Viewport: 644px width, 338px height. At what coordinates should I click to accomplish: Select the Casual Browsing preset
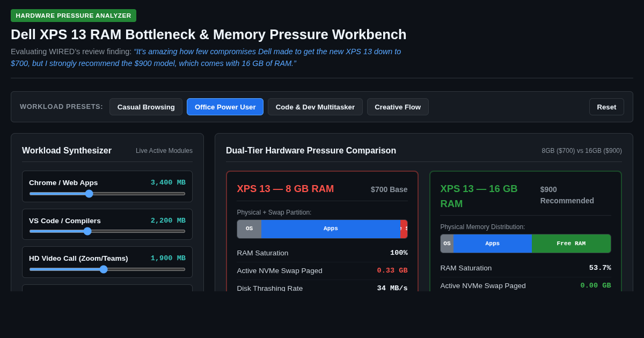point(146,107)
